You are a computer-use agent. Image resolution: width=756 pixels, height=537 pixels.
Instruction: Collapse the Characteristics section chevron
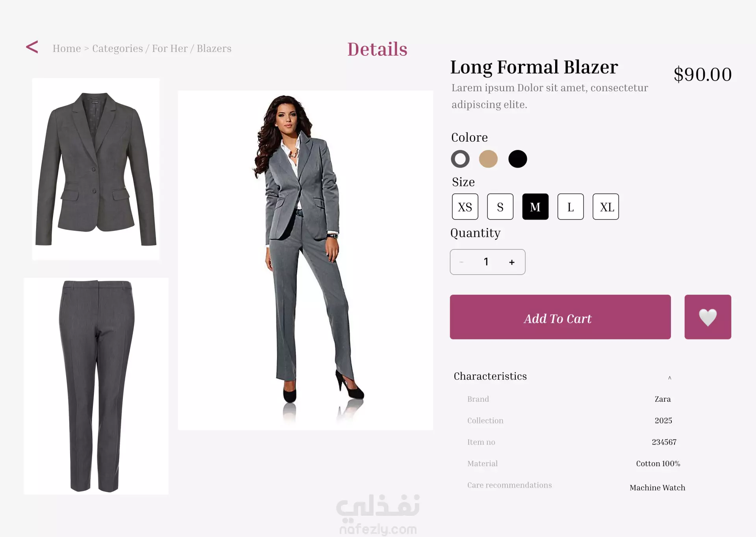click(x=669, y=378)
